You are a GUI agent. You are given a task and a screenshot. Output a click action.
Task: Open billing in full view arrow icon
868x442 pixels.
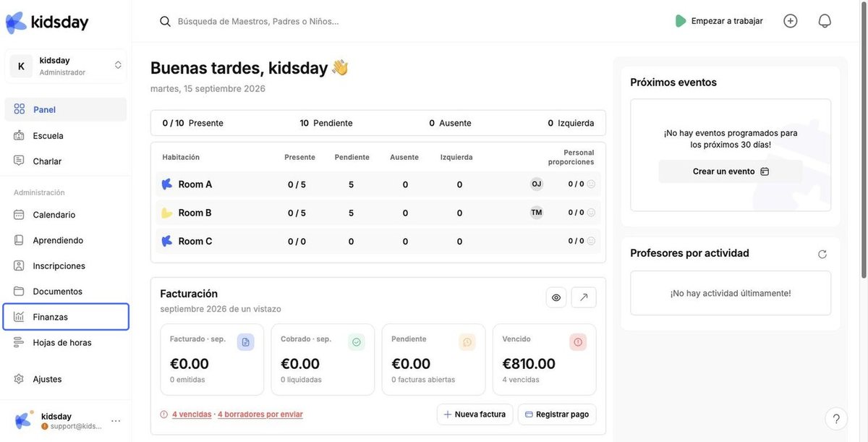coord(584,297)
